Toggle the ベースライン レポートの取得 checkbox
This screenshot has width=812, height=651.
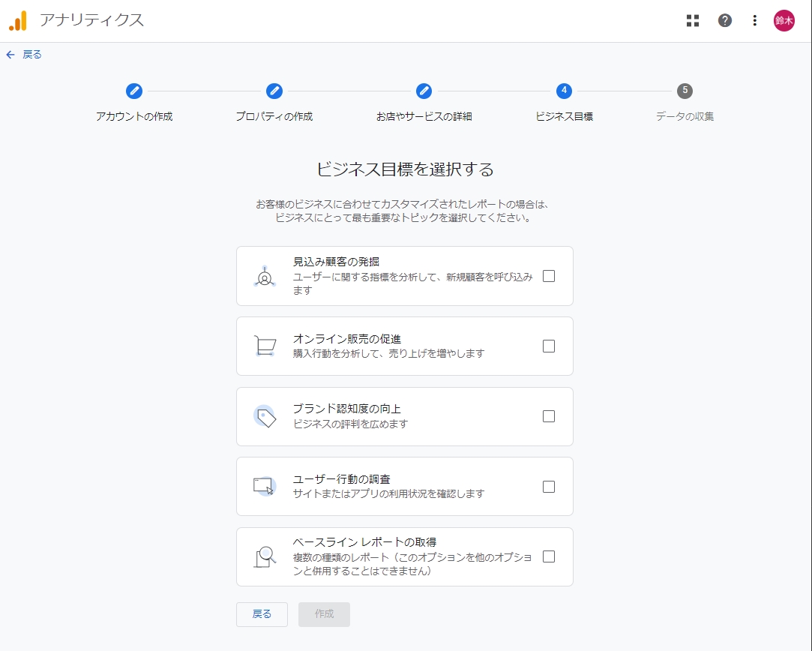point(549,556)
